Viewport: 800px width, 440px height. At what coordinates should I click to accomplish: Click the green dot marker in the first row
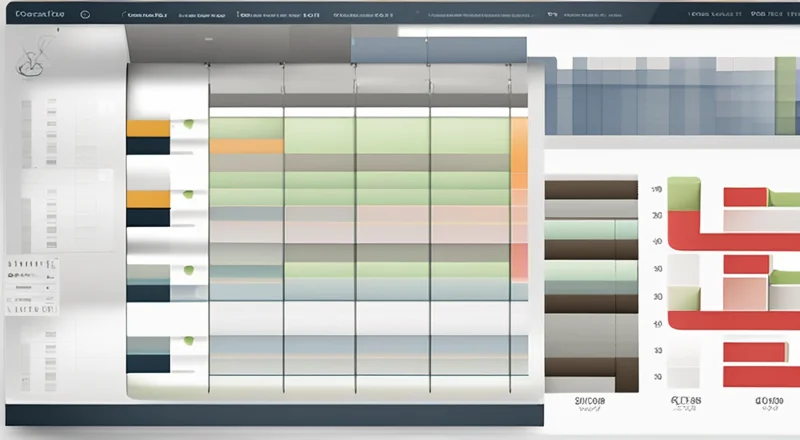tap(187, 126)
